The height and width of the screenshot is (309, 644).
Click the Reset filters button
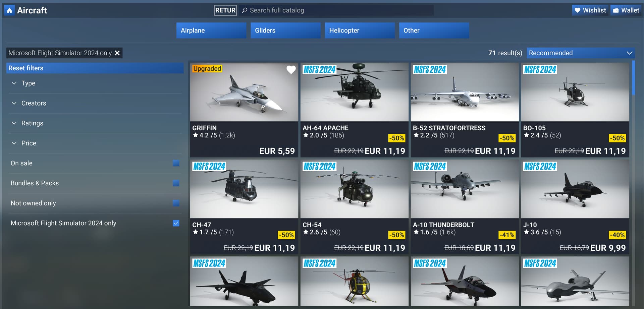[x=95, y=68]
